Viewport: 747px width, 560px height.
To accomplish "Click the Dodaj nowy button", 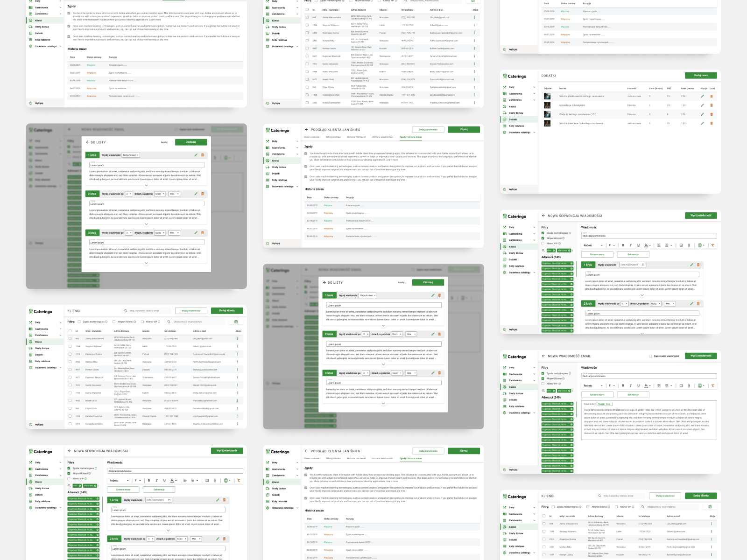I will tap(701, 75).
